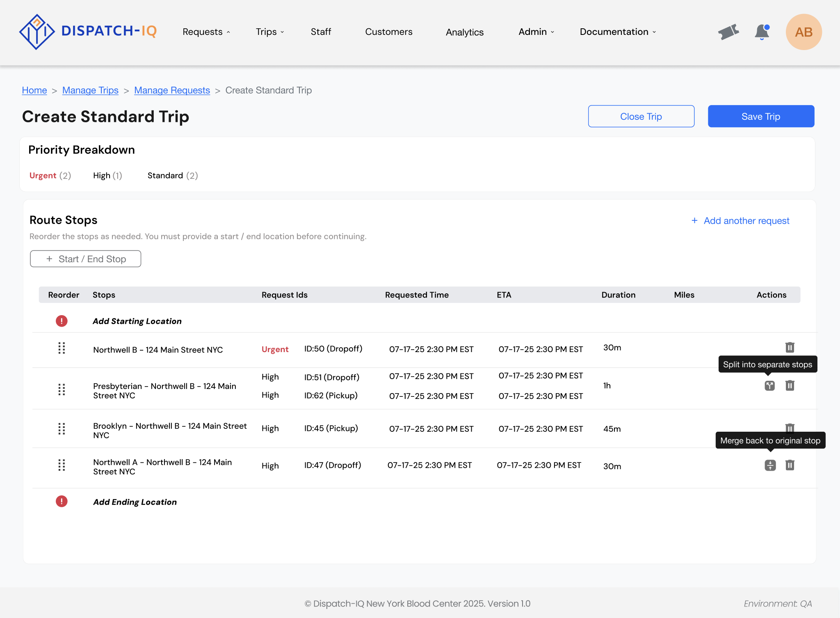The image size is (840, 618).
Task: Click the red alert icon beside Add Starting Location
Action: click(62, 321)
